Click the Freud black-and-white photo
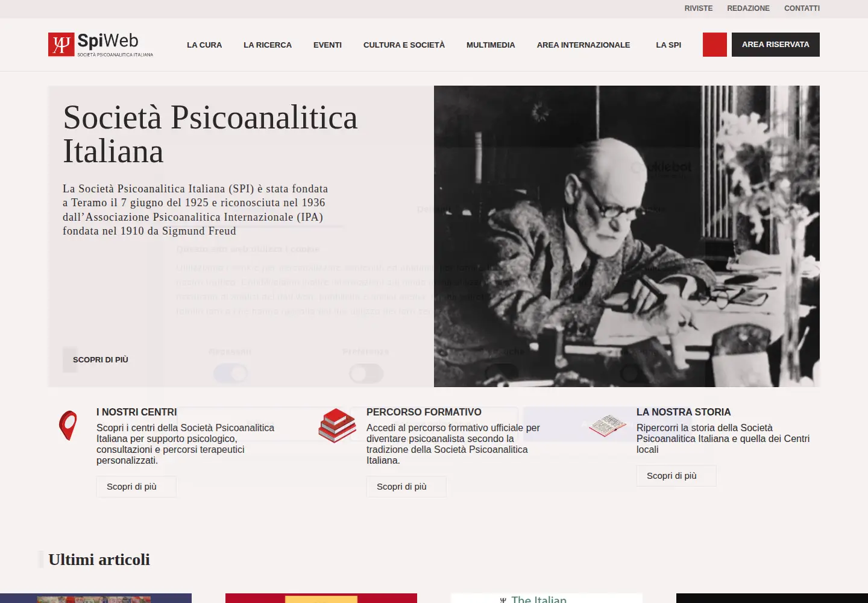The width and height of the screenshot is (868, 603). point(627,236)
